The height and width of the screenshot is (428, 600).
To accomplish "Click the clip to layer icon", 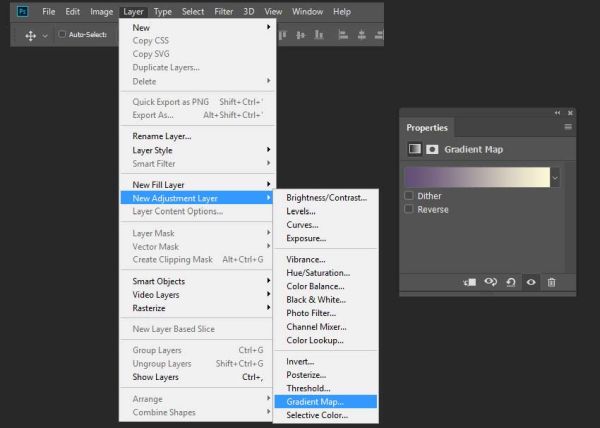I will 470,282.
